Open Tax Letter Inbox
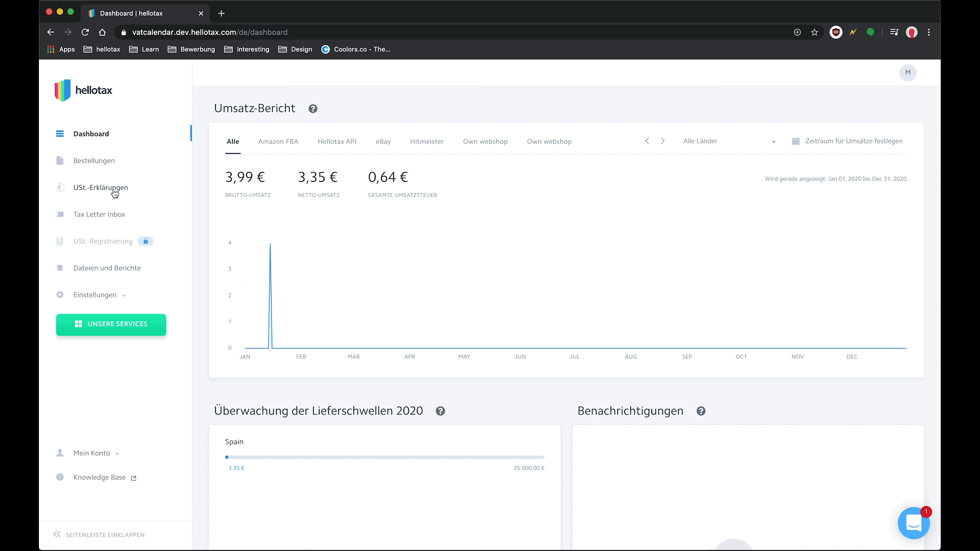Image resolution: width=980 pixels, height=551 pixels. tap(99, 214)
